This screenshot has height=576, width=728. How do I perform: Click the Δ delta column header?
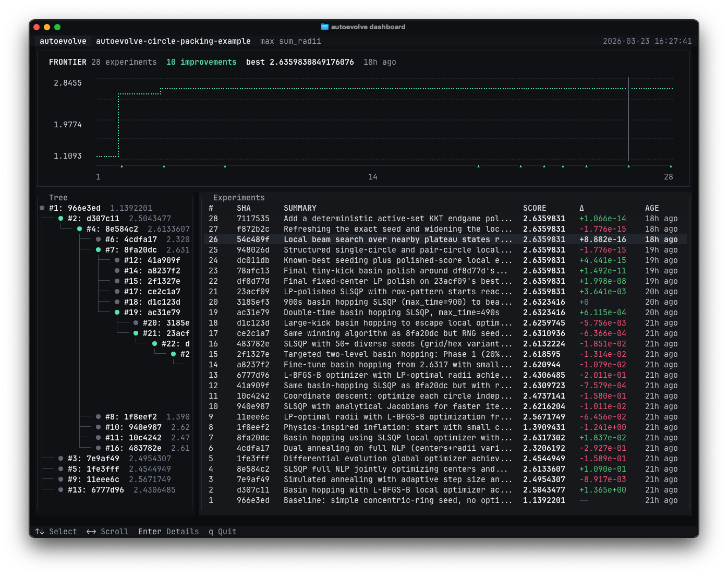tap(581, 208)
